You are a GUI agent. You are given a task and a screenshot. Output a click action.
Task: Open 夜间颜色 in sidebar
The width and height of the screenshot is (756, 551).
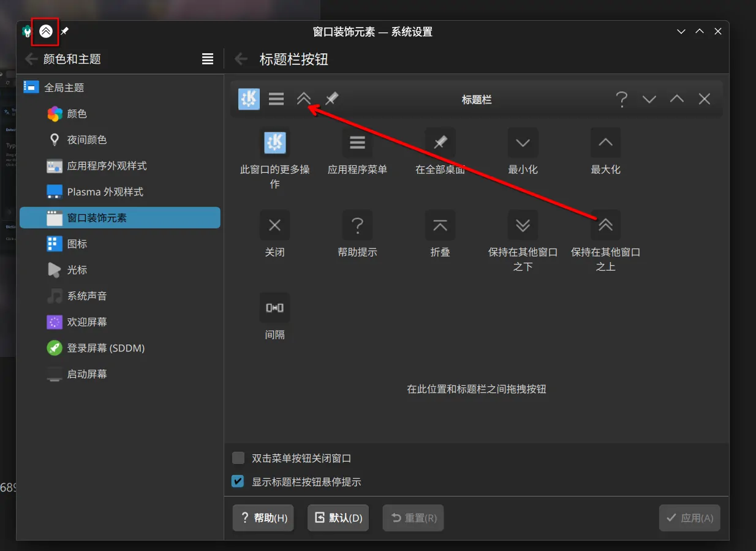[86, 140]
